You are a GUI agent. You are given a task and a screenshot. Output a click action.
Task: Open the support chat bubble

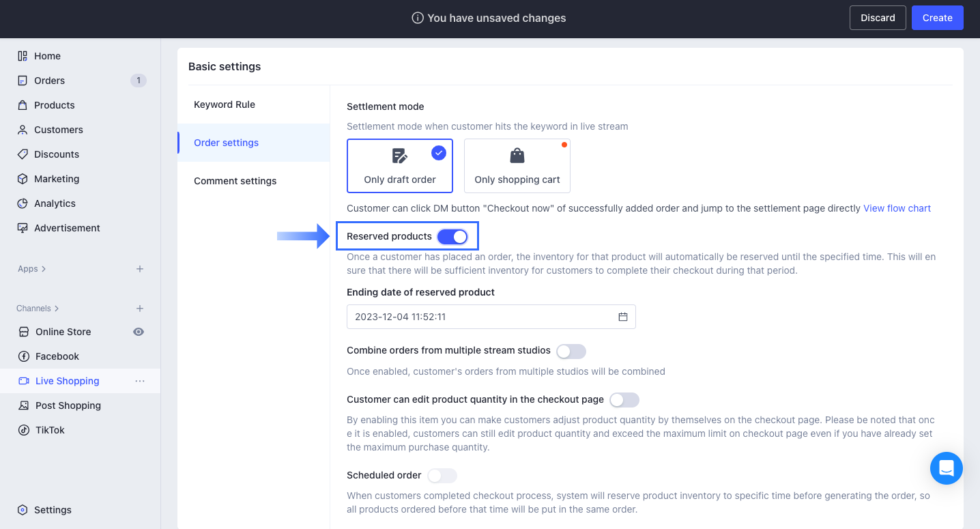point(946,468)
